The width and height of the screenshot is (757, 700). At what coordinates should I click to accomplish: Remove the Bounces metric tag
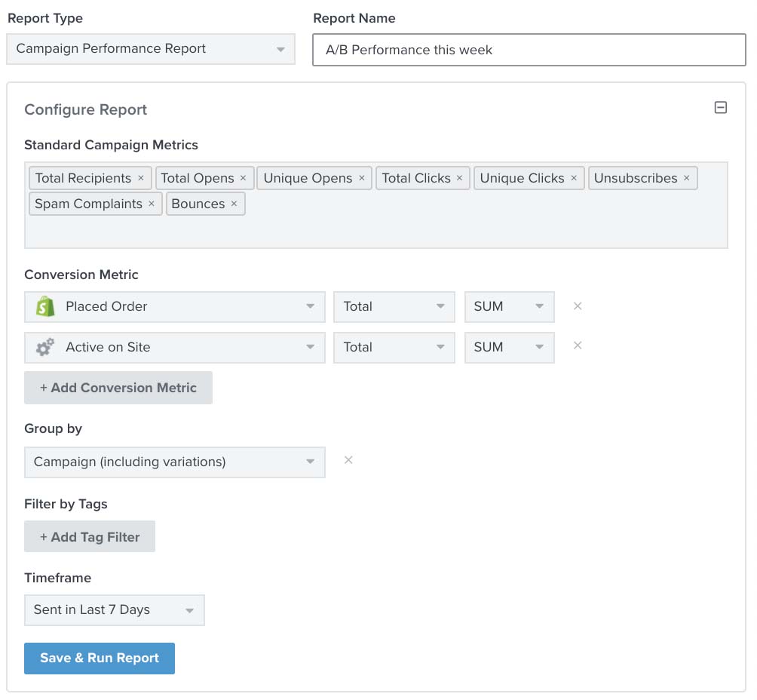point(234,204)
